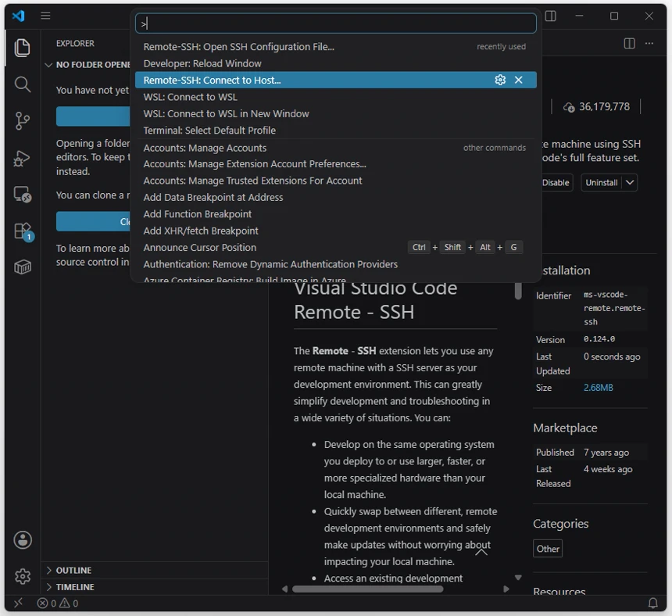Viewport: 672px width, 616px height.
Task: Click the Disable extension button
Action: (x=556, y=183)
